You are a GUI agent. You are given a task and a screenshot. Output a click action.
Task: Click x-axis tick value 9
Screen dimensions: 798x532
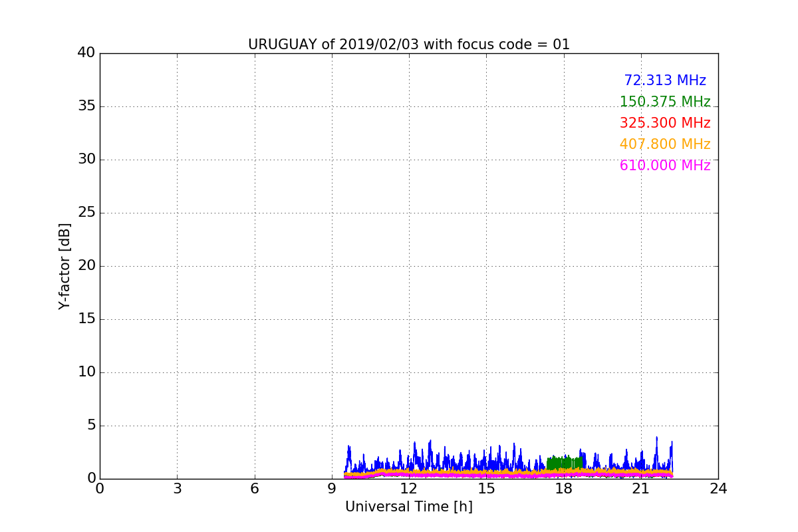coord(332,488)
